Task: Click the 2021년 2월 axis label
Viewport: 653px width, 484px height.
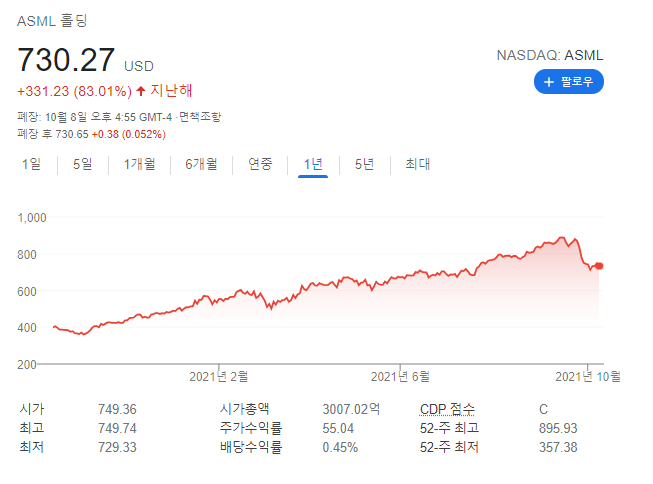Action: tap(219, 377)
